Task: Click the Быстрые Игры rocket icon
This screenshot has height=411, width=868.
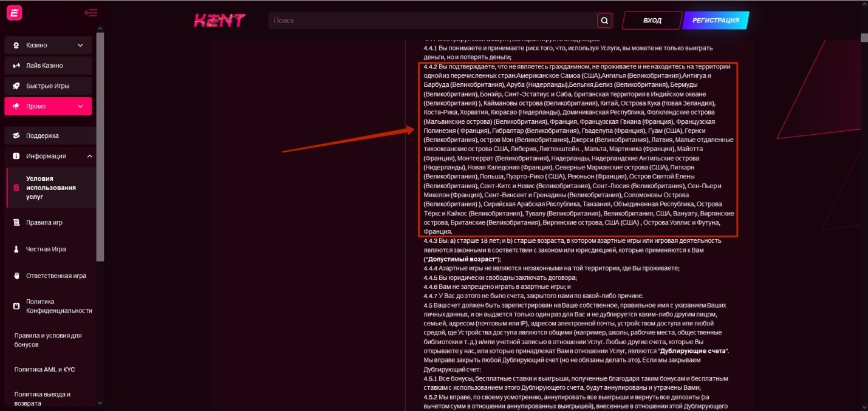Action: pos(16,86)
